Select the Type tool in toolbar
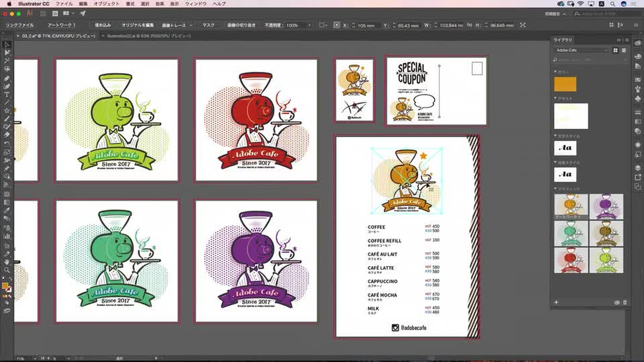The width and height of the screenshot is (644, 362). [x=7, y=95]
